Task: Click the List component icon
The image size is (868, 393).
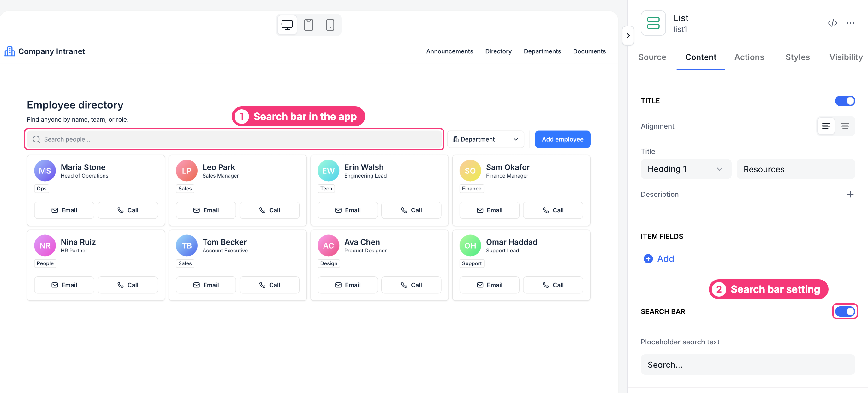Action: [653, 23]
